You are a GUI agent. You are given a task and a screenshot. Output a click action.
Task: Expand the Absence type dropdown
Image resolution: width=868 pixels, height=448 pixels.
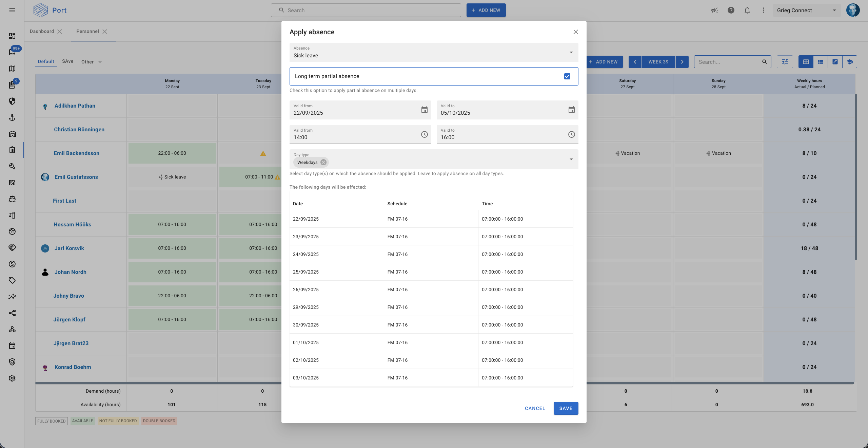point(571,52)
